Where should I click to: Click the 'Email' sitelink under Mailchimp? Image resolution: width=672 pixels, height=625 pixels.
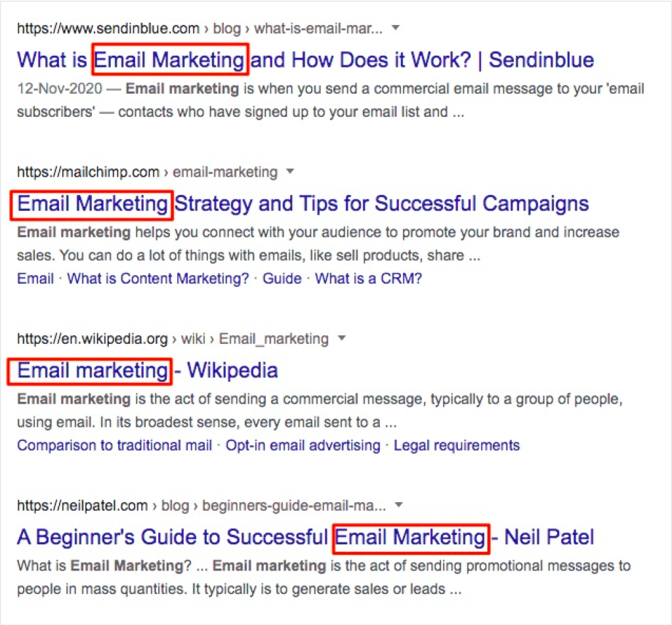35,278
